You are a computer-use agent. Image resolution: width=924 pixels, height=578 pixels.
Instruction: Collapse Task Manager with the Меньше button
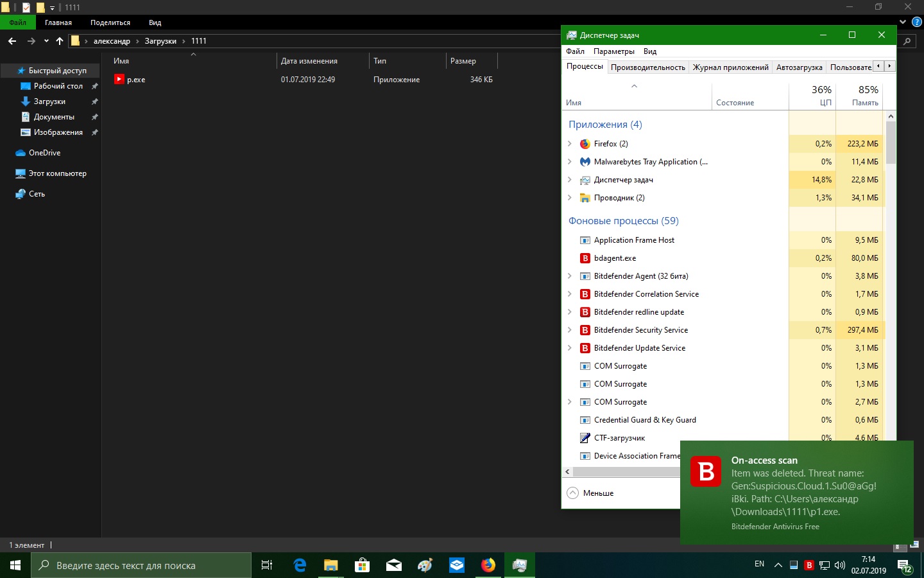point(591,493)
